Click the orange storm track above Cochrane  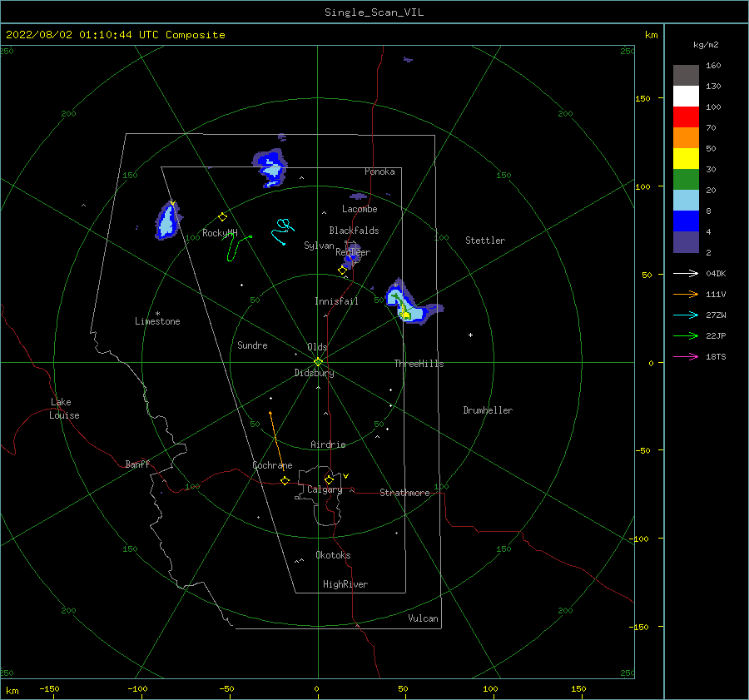coord(277,440)
